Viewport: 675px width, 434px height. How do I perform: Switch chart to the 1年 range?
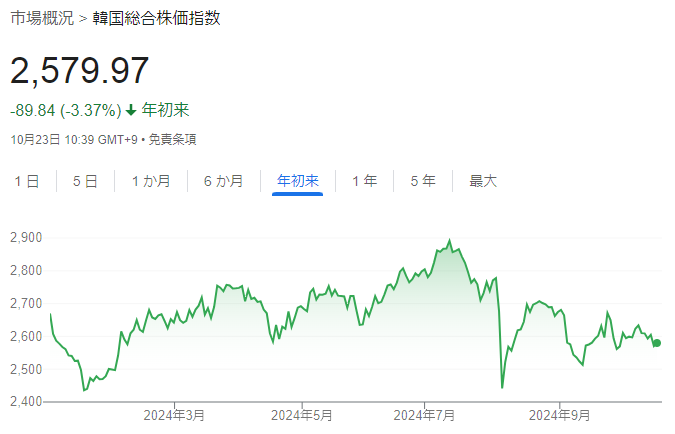pos(364,181)
